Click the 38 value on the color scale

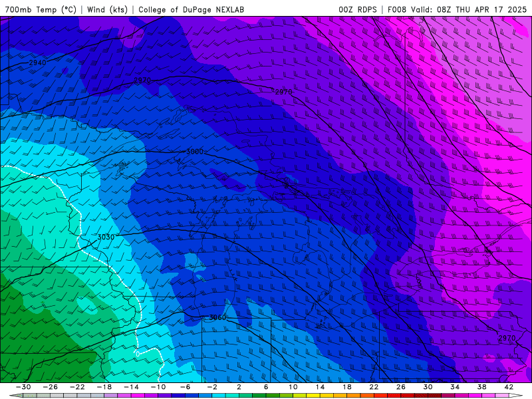[481, 387]
